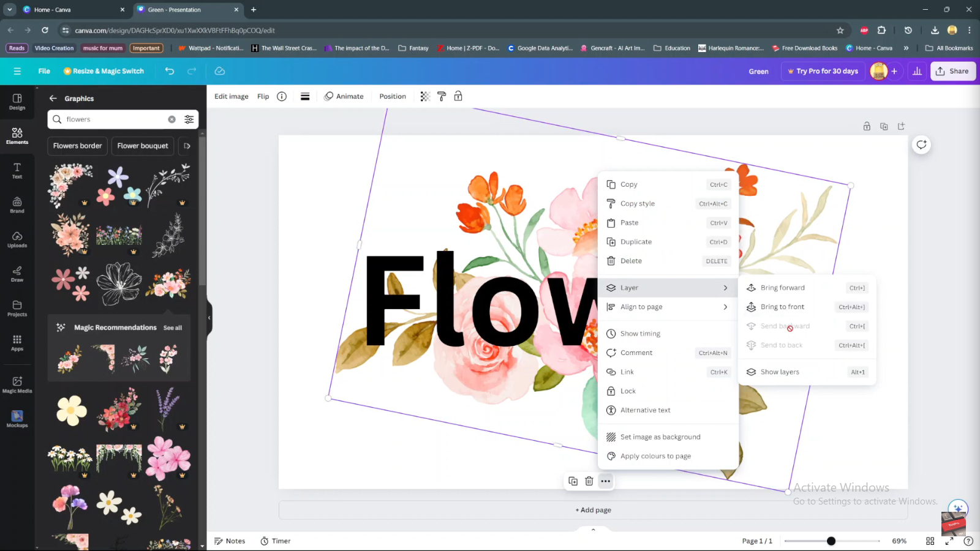Open Resize & Magic Switch
Image resolution: width=980 pixels, height=551 pixels.
(x=104, y=71)
